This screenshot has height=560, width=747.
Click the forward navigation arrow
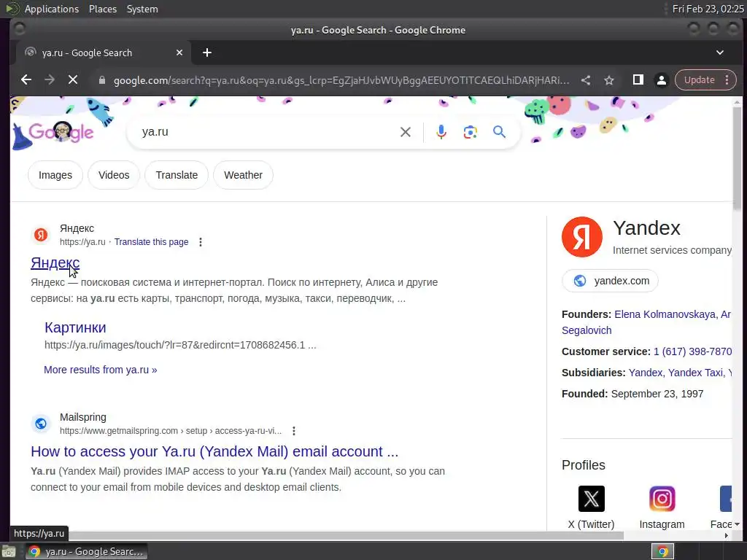[x=50, y=80]
